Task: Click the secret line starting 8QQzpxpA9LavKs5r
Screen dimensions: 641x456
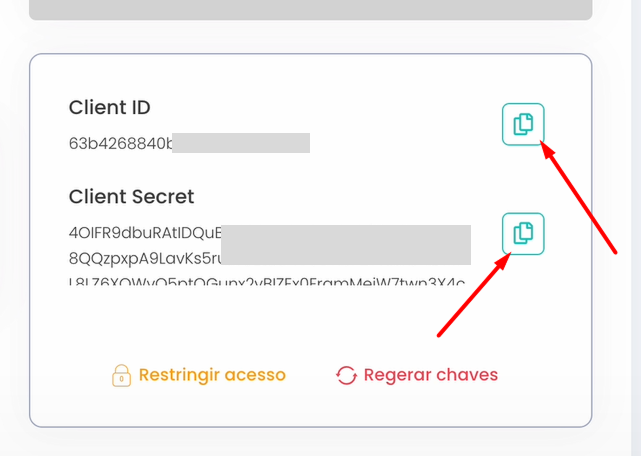Action: coord(143,258)
